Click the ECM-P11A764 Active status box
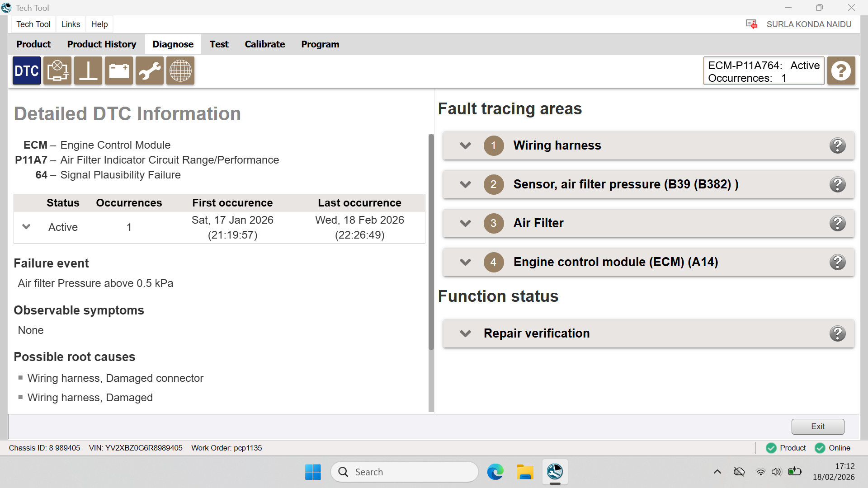 764,71
